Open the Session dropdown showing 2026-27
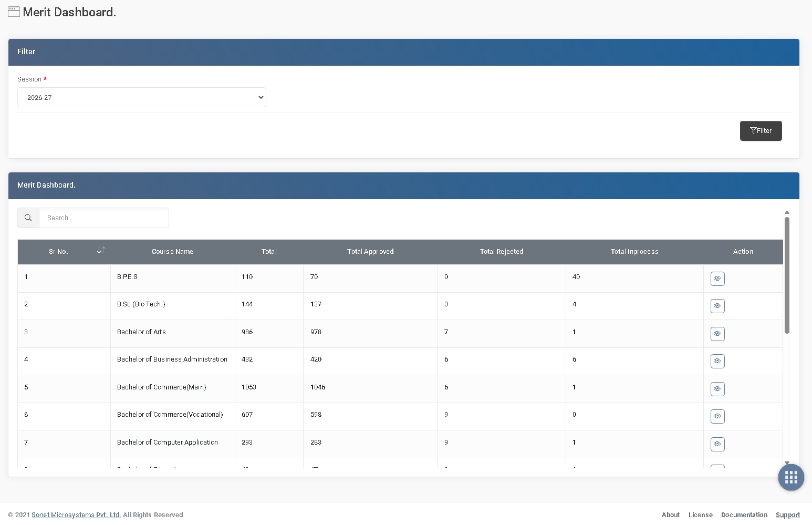812x525 pixels. tap(142, 97)
